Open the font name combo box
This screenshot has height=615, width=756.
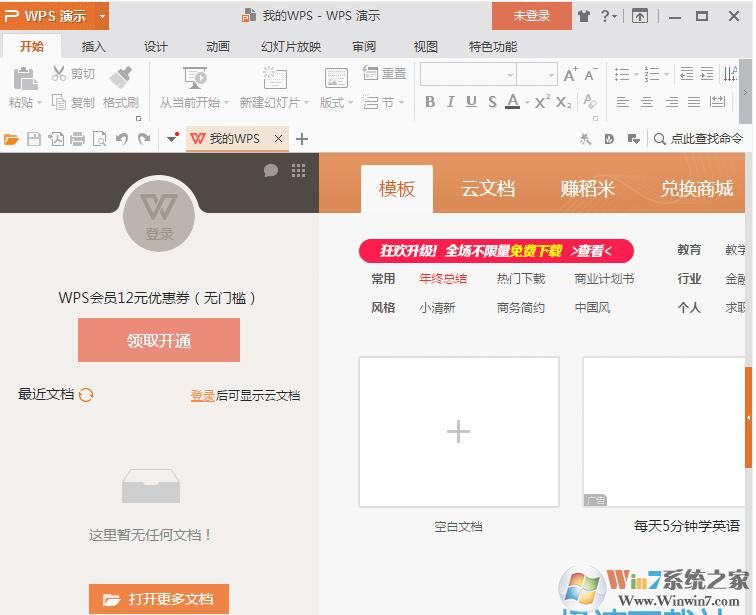(468, 75)
